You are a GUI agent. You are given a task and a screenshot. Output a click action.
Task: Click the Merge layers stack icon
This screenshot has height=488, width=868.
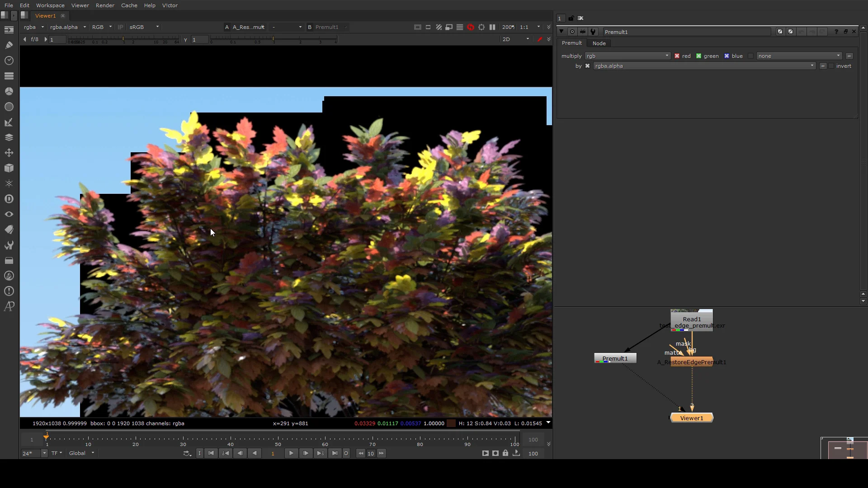tap(9, 137)
